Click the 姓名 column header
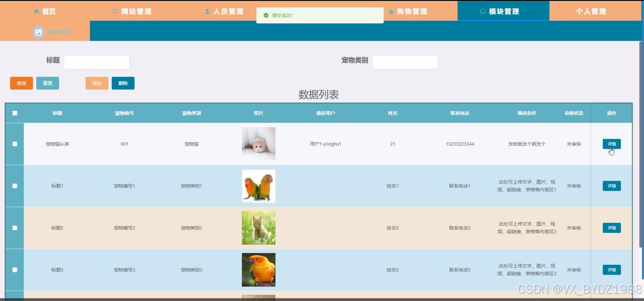Image resolution: width=644 pixels, height=301 pixels. [x=393, y=113]
